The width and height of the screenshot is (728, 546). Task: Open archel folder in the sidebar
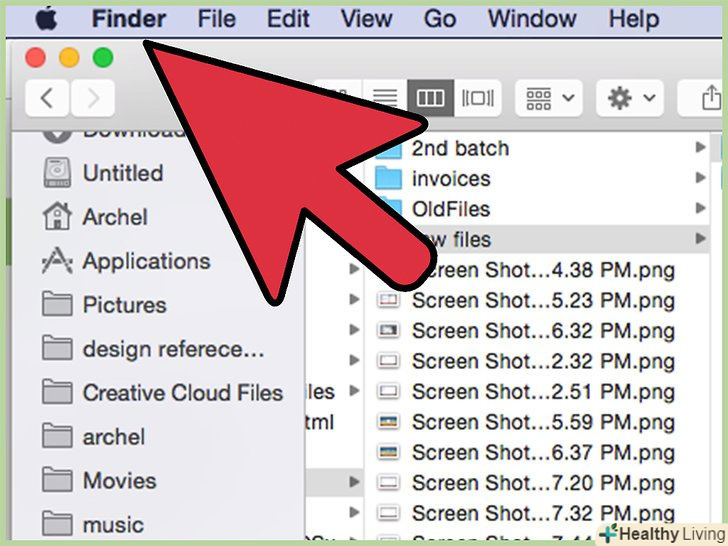[93, 437]
